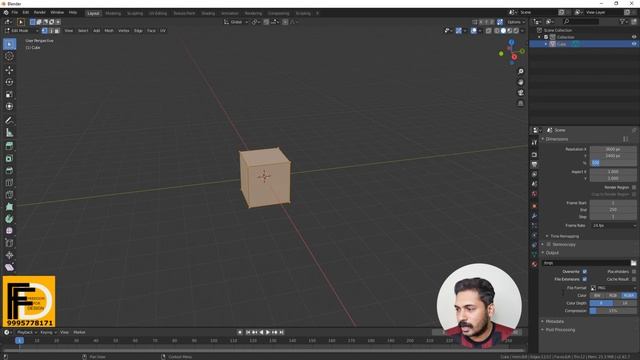The image size is (640, 360).
Task: Enable the Render Region checkbox
Action: pyautogui.click(x=634, y=187)
